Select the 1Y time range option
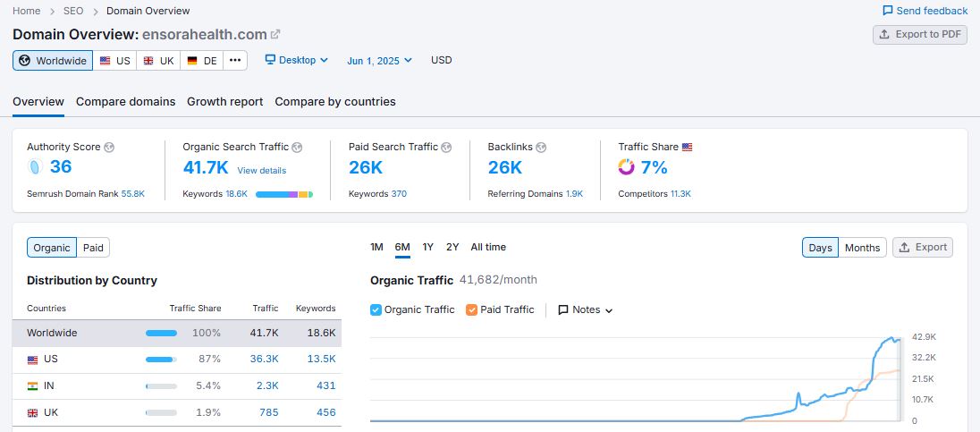 pos(427,247)
